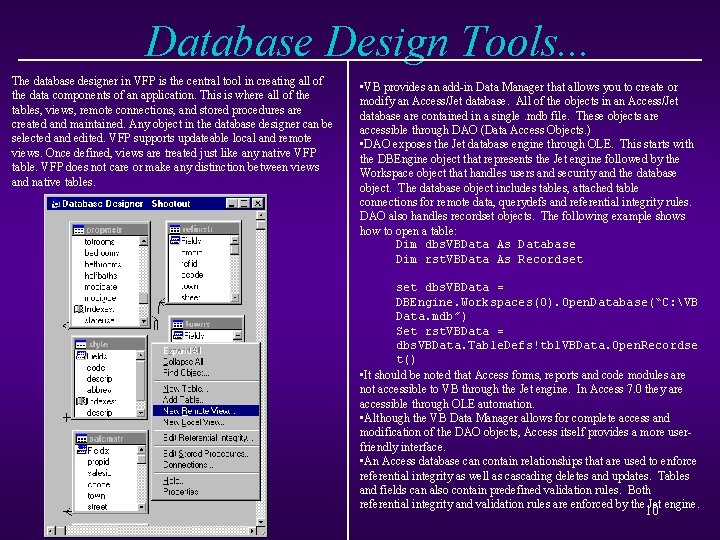Select halfbaths field in propmstr
The image size is (720, 540).
[x=101, y=276]
